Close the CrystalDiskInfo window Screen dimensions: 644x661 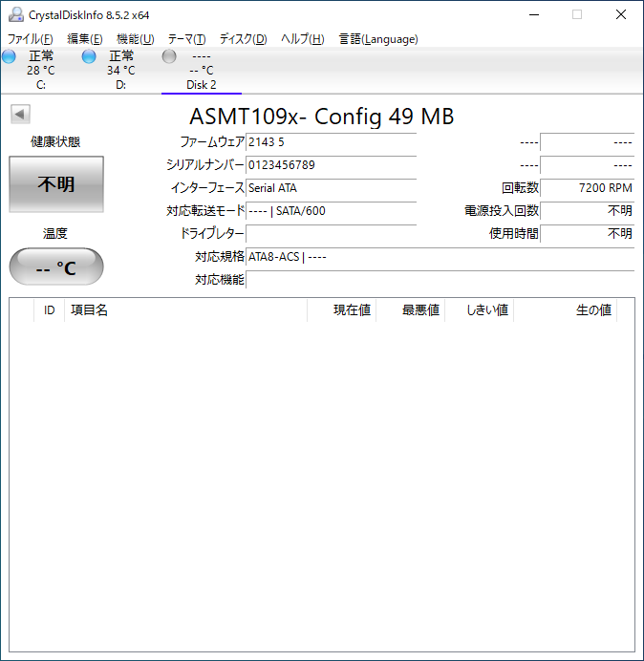tap(621, 14)
